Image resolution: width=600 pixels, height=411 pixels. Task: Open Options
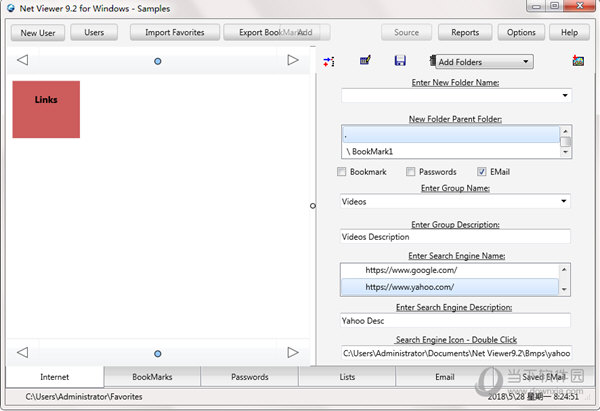click(x=521, y=33)
